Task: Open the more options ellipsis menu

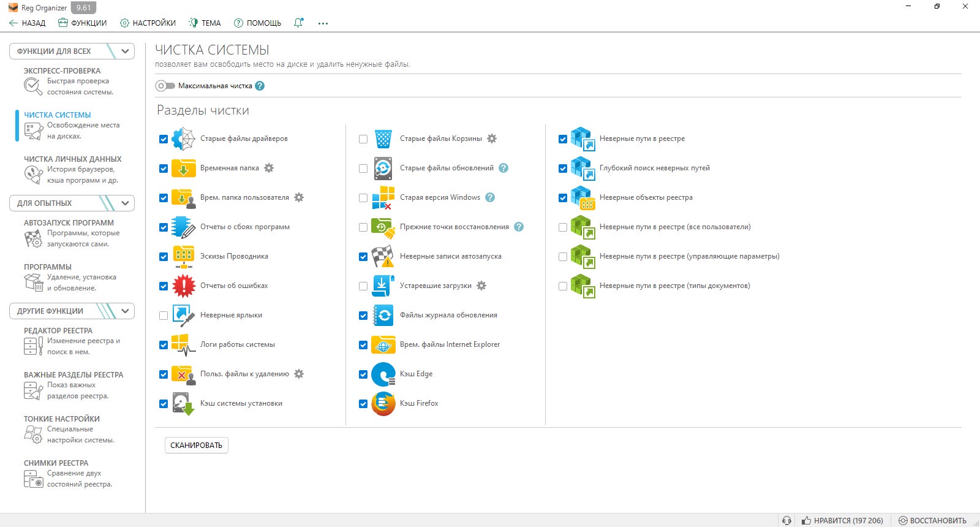Action: [x=323, y=23]
